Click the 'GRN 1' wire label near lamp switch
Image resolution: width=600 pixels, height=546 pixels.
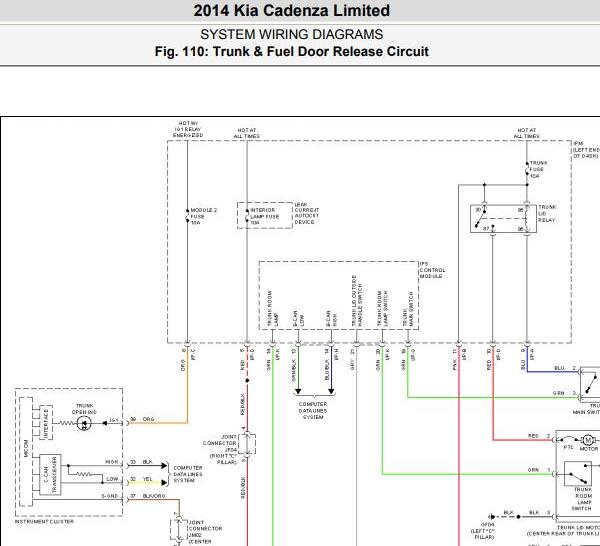click(x=539, y=470)
